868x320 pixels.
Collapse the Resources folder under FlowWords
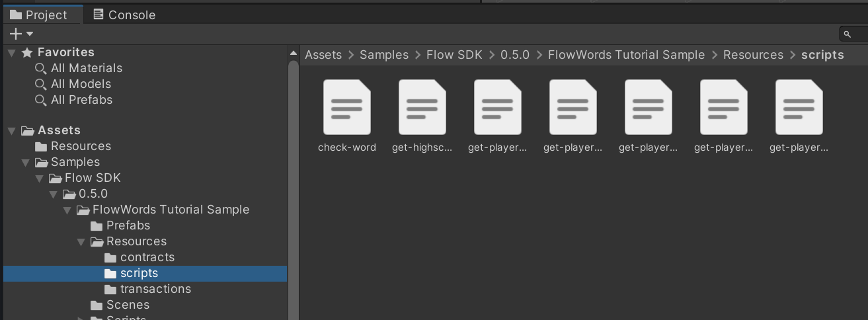pos(81,241)
